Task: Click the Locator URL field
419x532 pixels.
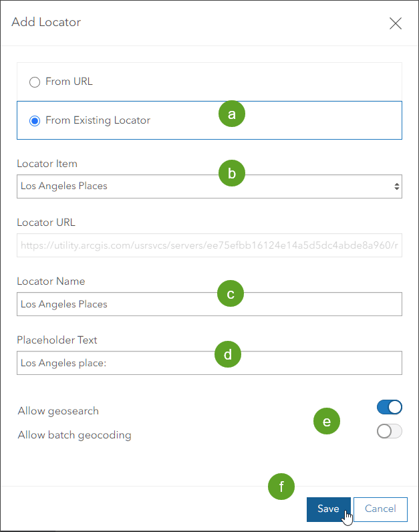Action: pyautogui.click(x=209, y=245)
